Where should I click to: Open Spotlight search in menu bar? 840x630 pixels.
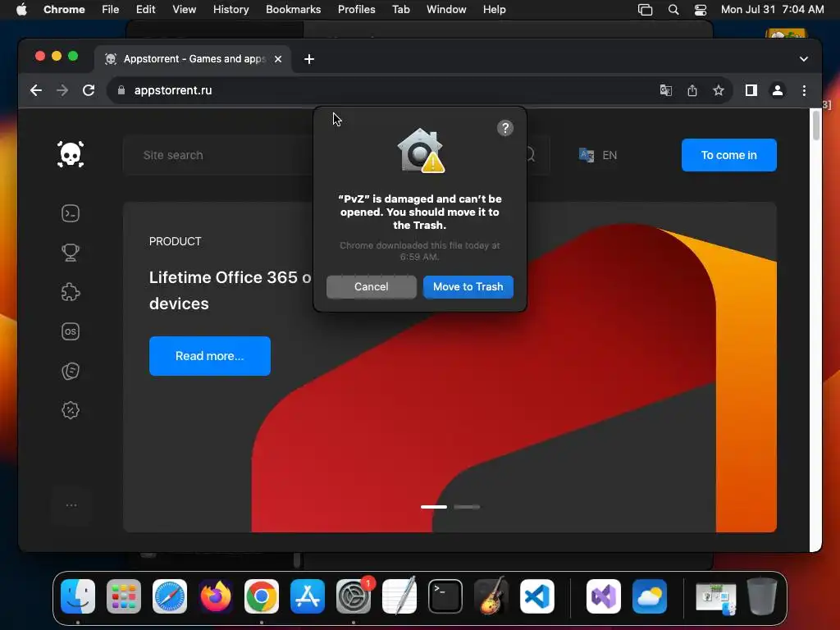673,10
